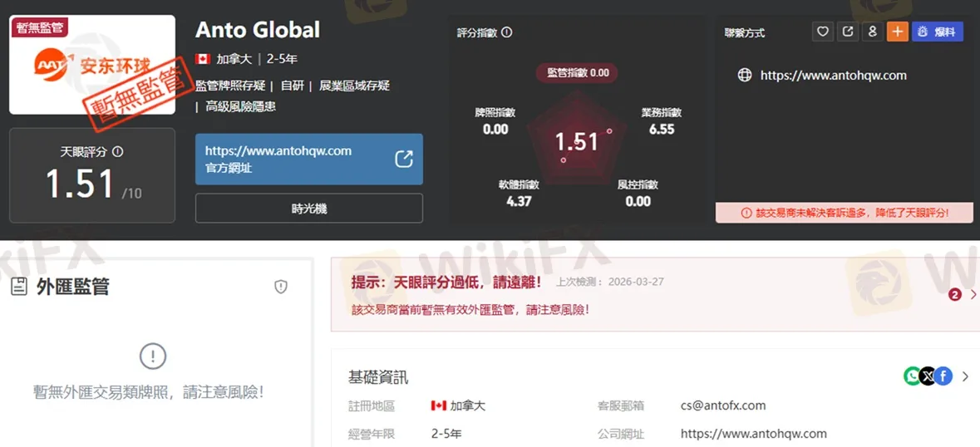Click the Anto Global title
Viewport: 980px width, 447px height.
click(x=258, y=29)
